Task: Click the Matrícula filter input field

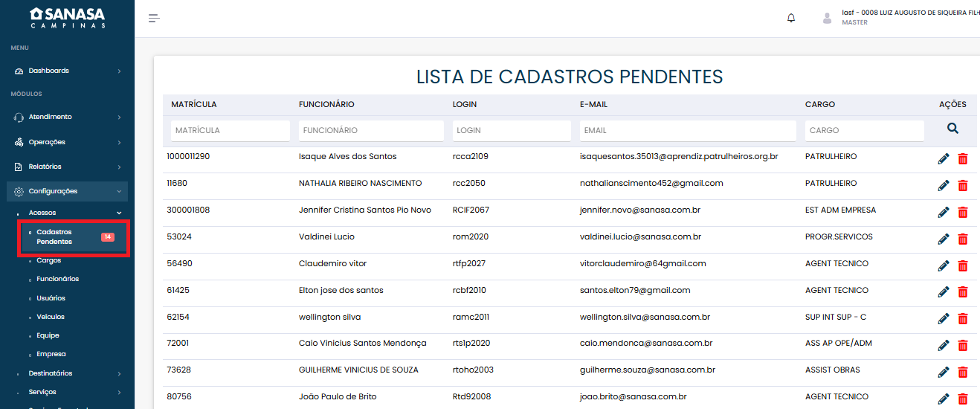Action: (231, 130)
